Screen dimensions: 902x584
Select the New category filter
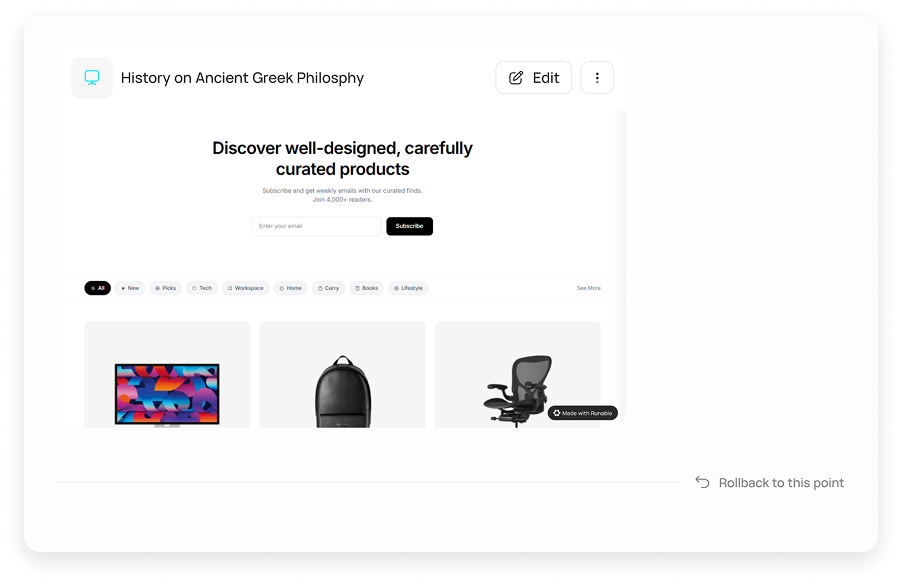pyautogui.click(x=130, y=288)
